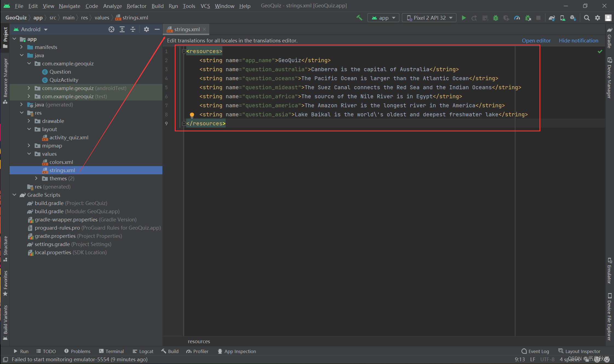Screen dimensions: 614x364
Task: Open the Refactor menu
Action: pyautogui.click(x=136, y=6)
